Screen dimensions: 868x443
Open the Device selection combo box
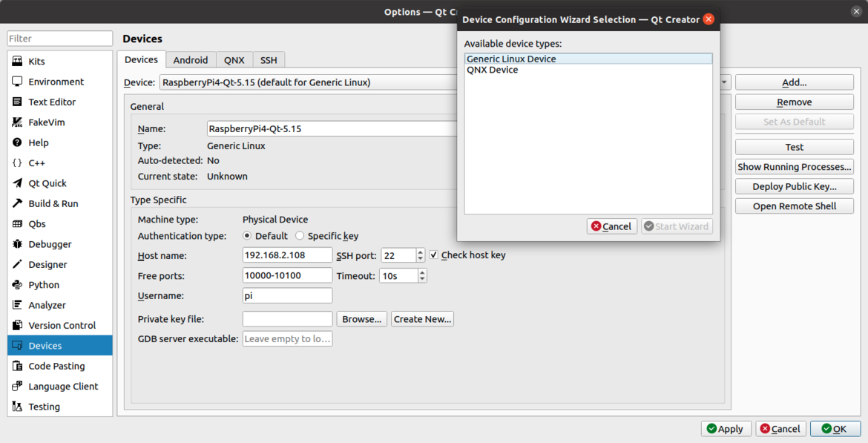pos(445,82)
